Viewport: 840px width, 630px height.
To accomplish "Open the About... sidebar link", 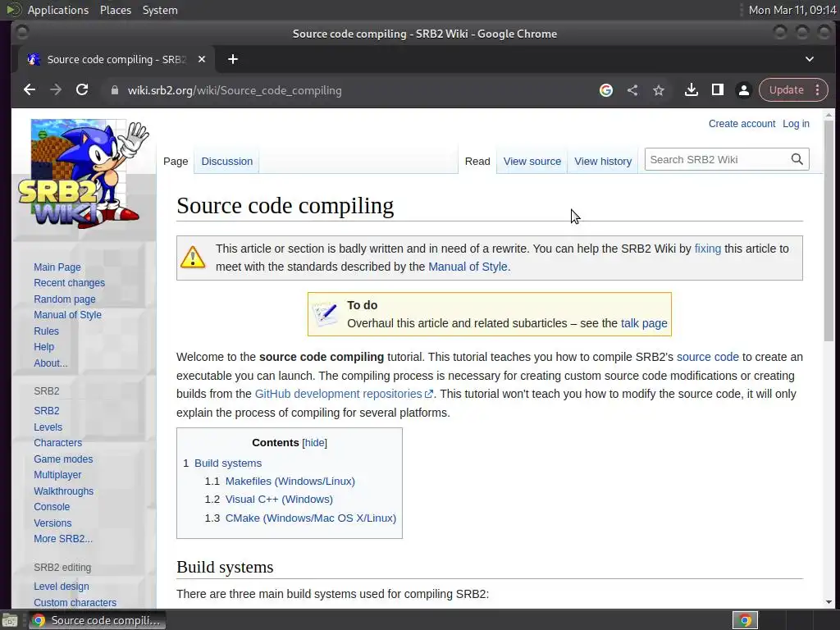I will tap(50, 363).
